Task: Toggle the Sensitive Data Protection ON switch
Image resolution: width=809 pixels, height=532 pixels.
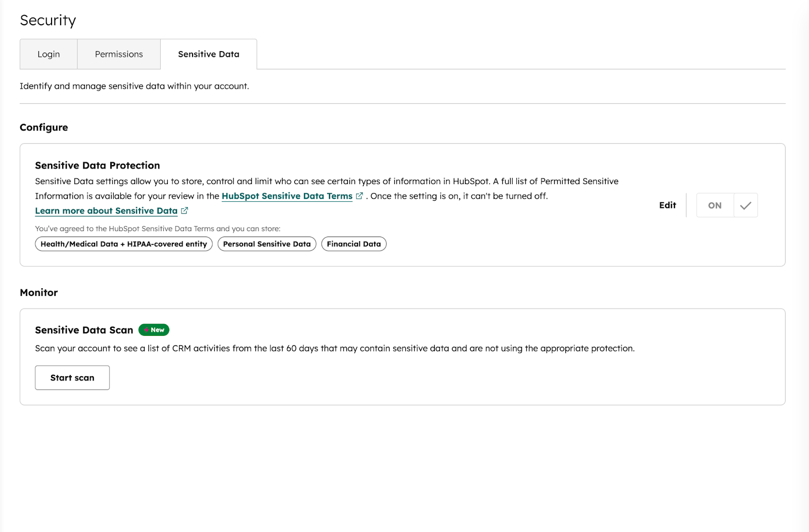Action: click(x=714, y=205)
